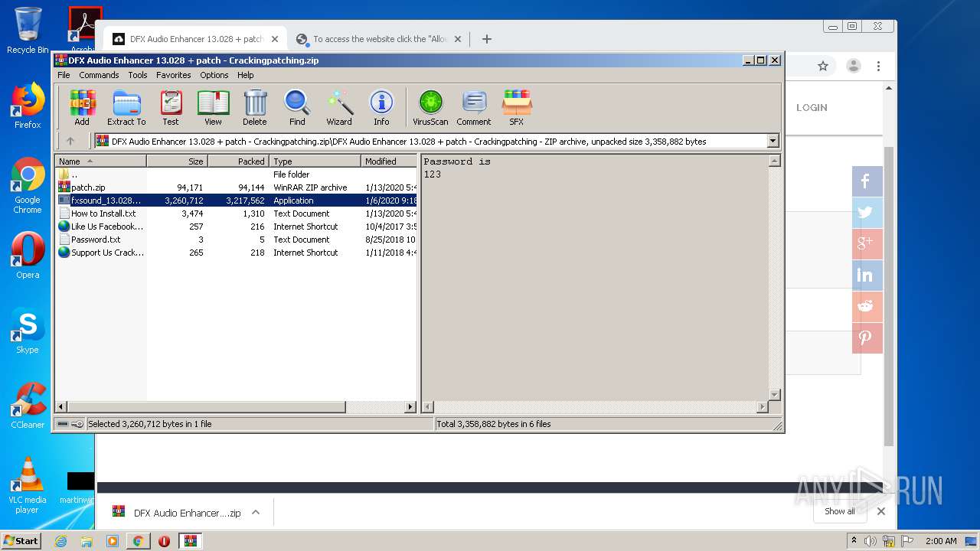980x551 pixels.
Task: Open the Wizard wand icon
Action: tap(339, 108)
